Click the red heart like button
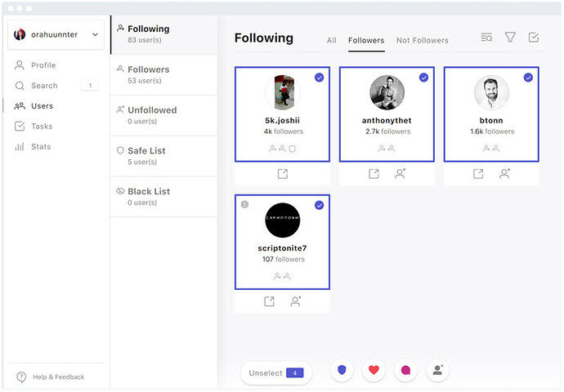The height and width of the screenshot is (392, 564). point(374,370)
